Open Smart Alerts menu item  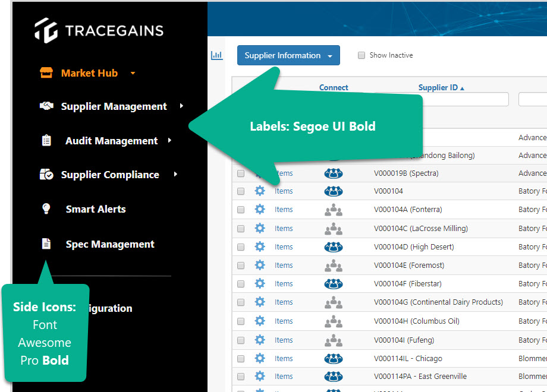click(96, 209)
